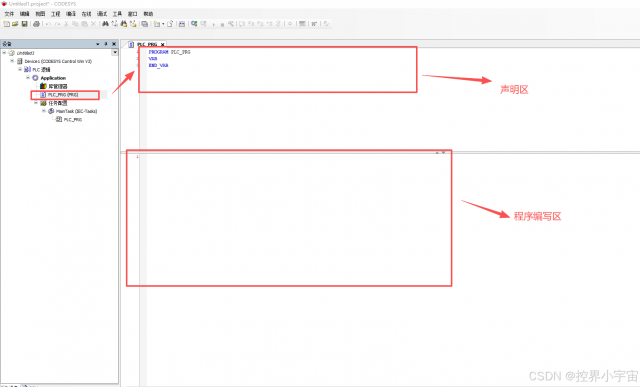Click the editor split down arrow
This screenshot has width=640, height=387.
pos(443,153)
